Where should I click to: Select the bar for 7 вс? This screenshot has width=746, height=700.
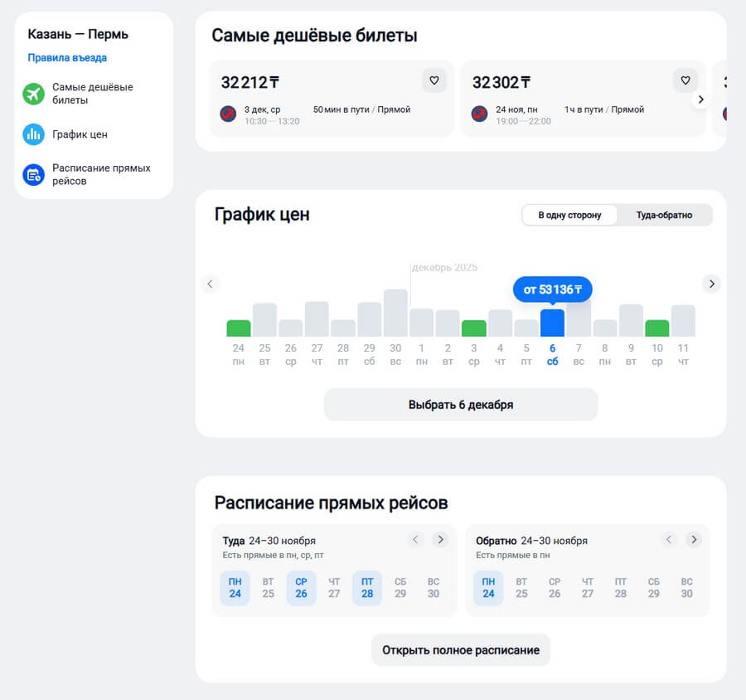579,319
